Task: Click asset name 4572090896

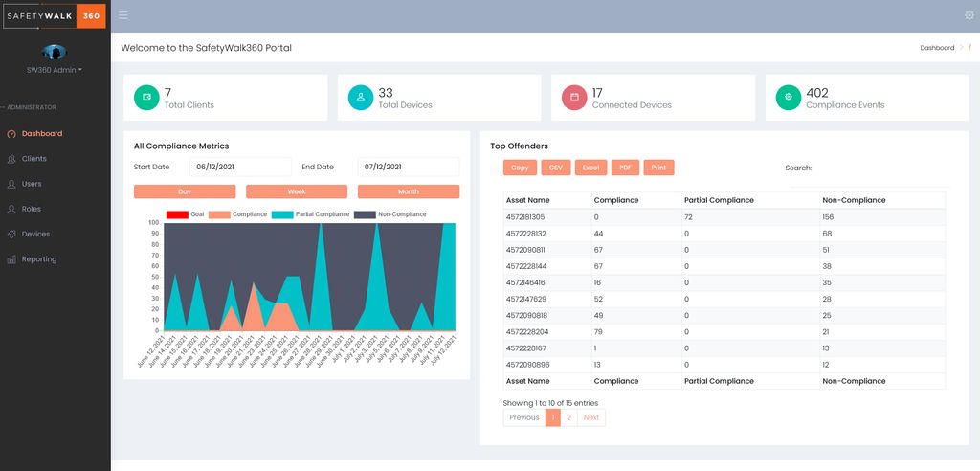Action: 526,365
